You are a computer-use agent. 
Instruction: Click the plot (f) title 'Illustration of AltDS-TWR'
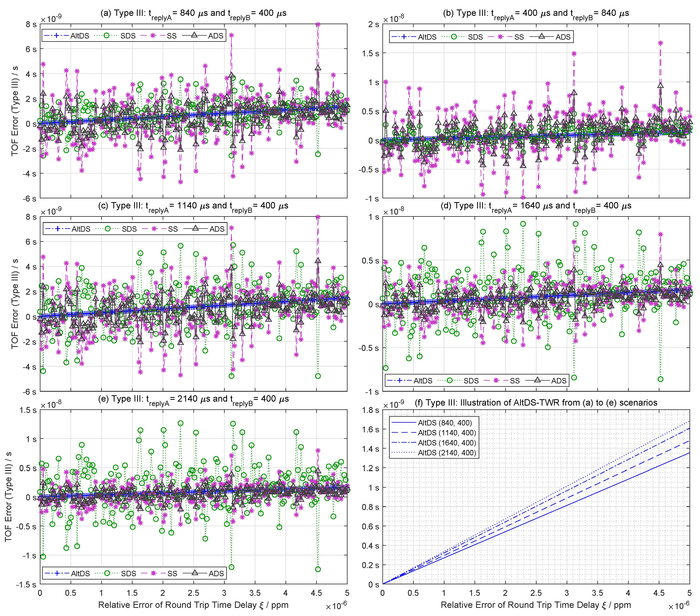pyautogui.click(x=536, y=403)
